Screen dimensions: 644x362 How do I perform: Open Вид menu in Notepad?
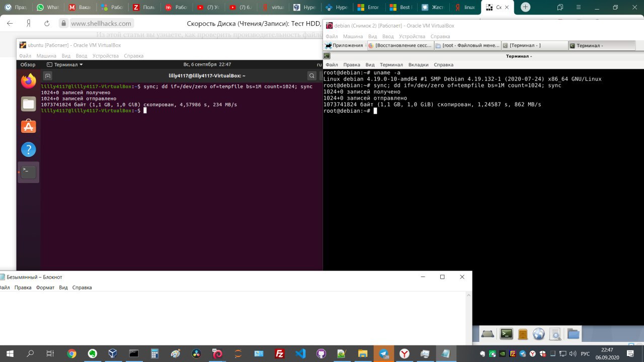tap(63, 288)
